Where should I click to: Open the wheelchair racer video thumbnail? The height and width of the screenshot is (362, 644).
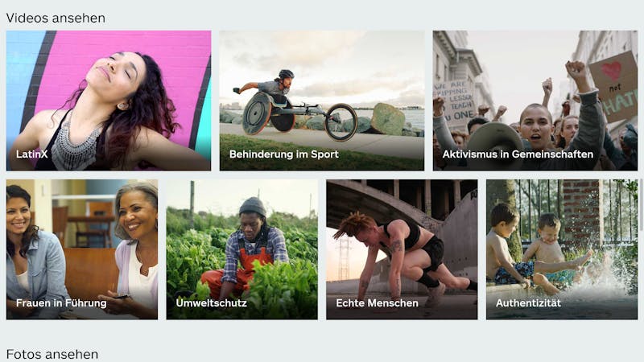[322, 101]
